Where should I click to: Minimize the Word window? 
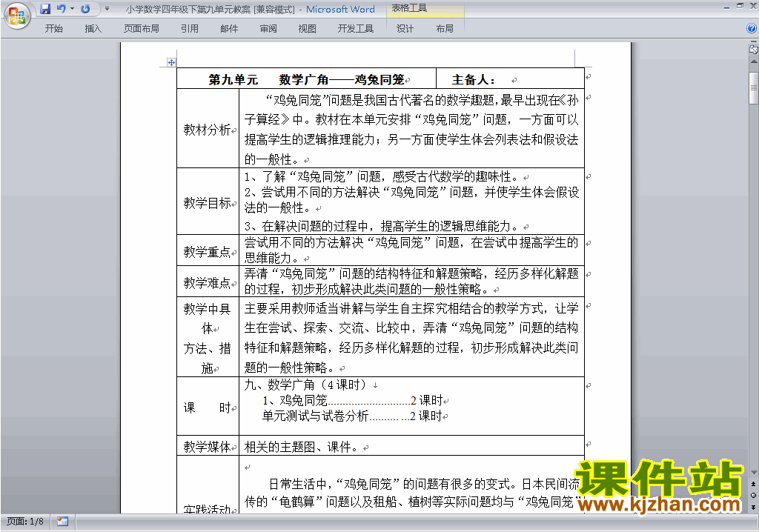pos(726,7)
